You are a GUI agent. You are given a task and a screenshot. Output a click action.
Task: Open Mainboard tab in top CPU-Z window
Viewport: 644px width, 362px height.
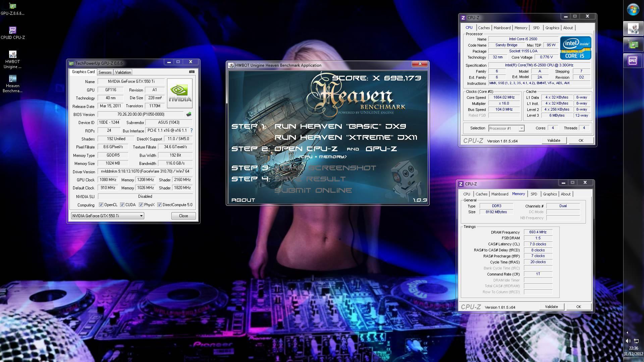coord(502,28)
